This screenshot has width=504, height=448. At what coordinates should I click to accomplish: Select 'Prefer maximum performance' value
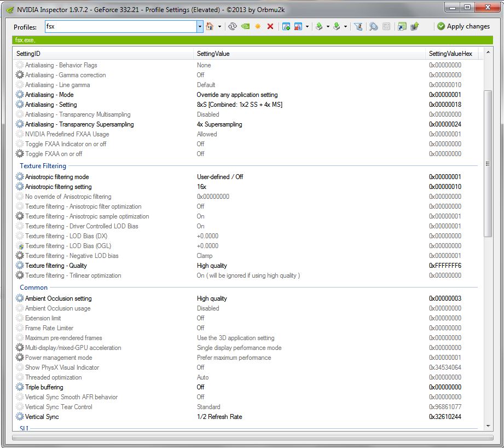pyautogui.click(x=234, y=357)
